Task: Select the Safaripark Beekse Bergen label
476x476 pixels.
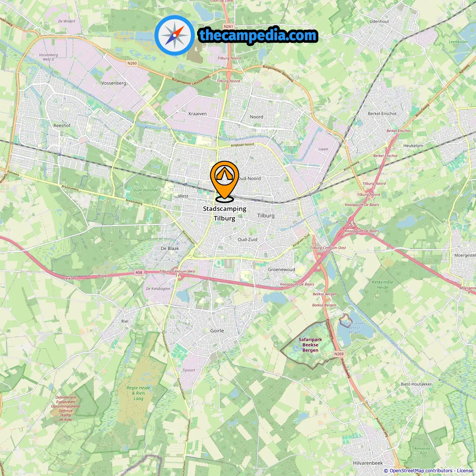Action: pos(311,345)
